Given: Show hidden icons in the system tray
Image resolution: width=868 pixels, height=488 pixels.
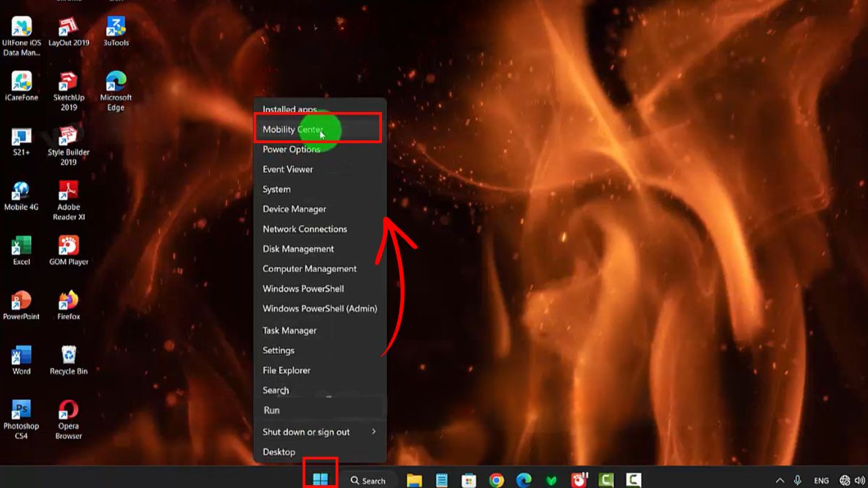Looking at the screenshot, I should 780,480.
